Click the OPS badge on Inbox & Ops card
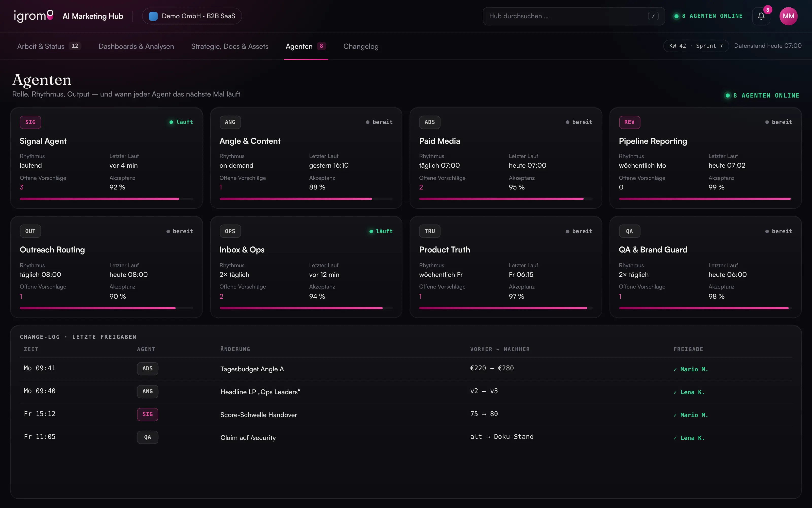 [230, 231]
